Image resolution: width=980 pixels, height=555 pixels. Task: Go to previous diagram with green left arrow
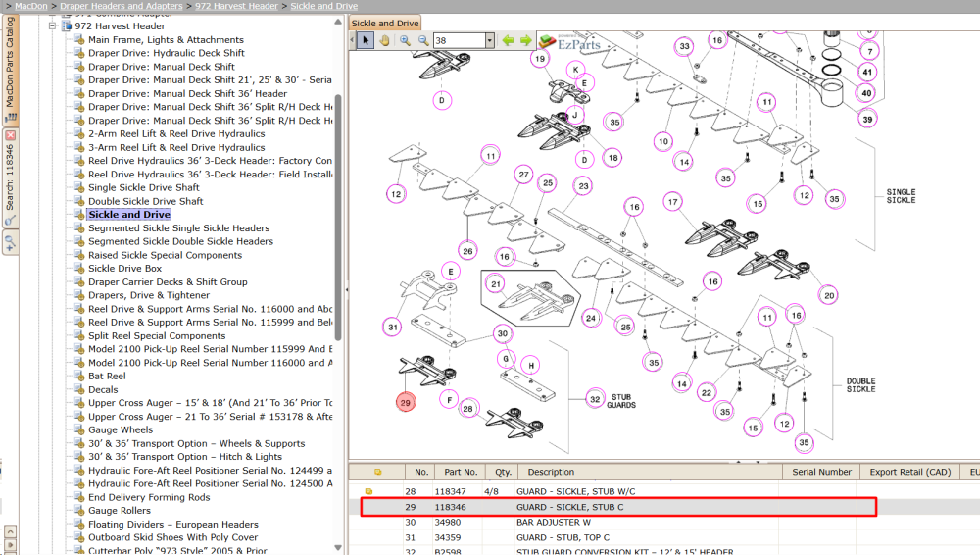[x=508, y=40]
